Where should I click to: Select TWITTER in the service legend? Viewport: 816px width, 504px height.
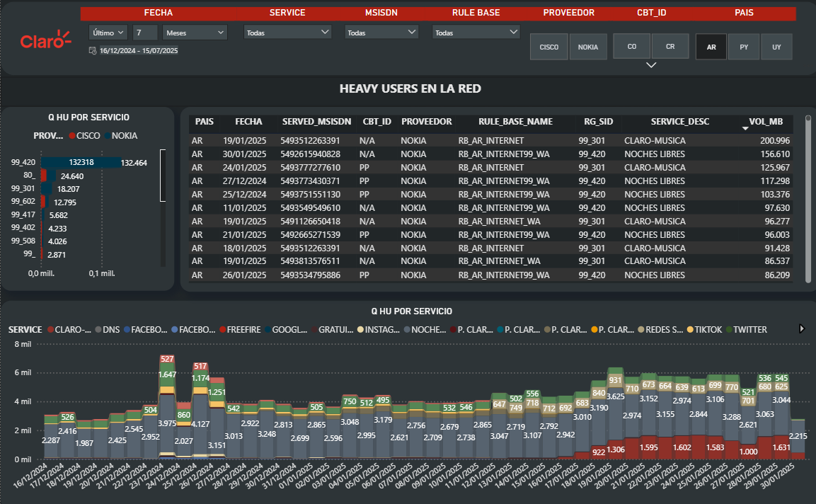click(x=746, y=330)
